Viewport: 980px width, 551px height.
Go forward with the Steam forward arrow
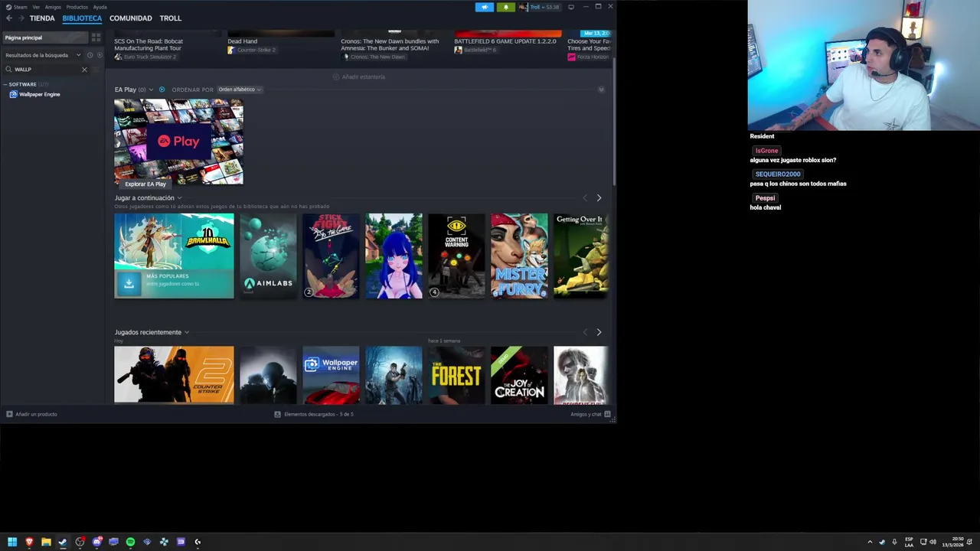[20, 18]
